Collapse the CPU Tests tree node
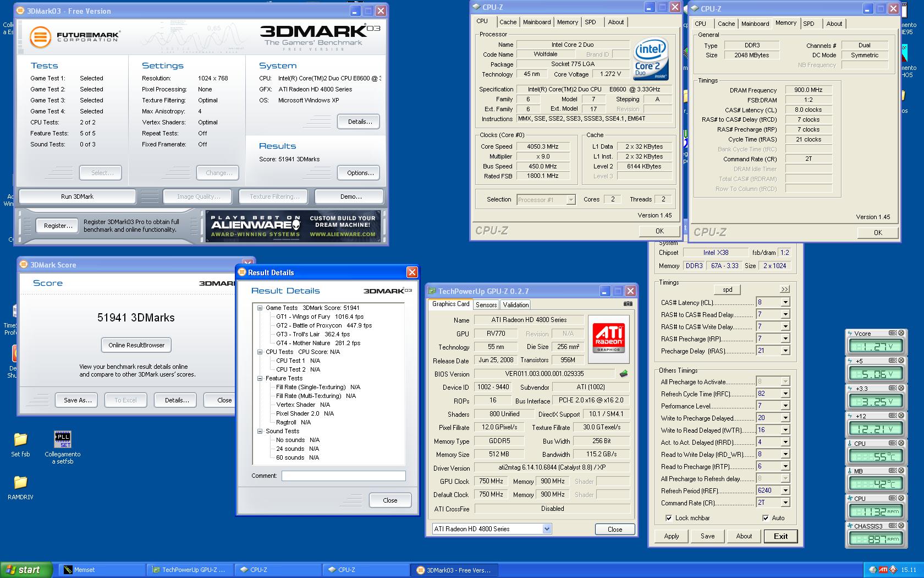This screenshot has height=578, width=924. (x=260, y=352)
